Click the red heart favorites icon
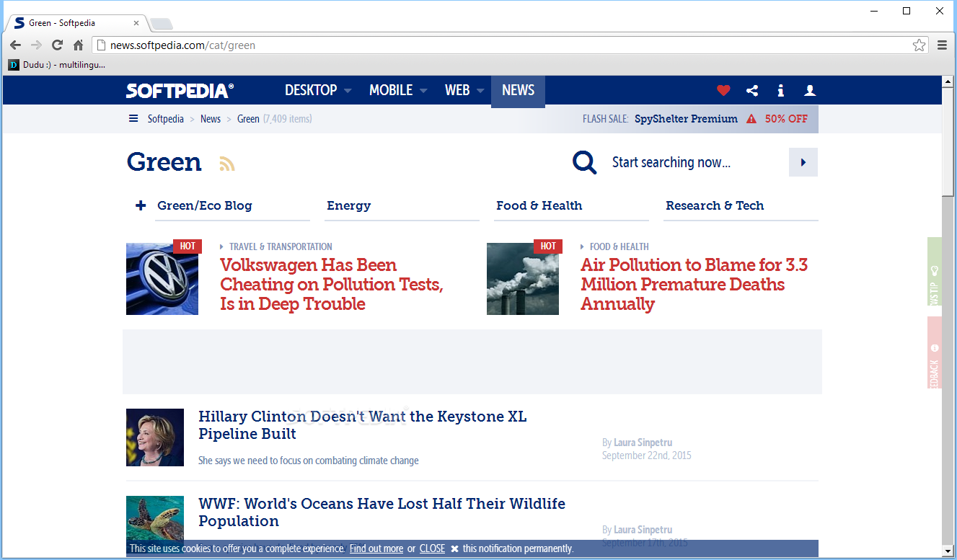The image size is (957, 560). (723, 90)
